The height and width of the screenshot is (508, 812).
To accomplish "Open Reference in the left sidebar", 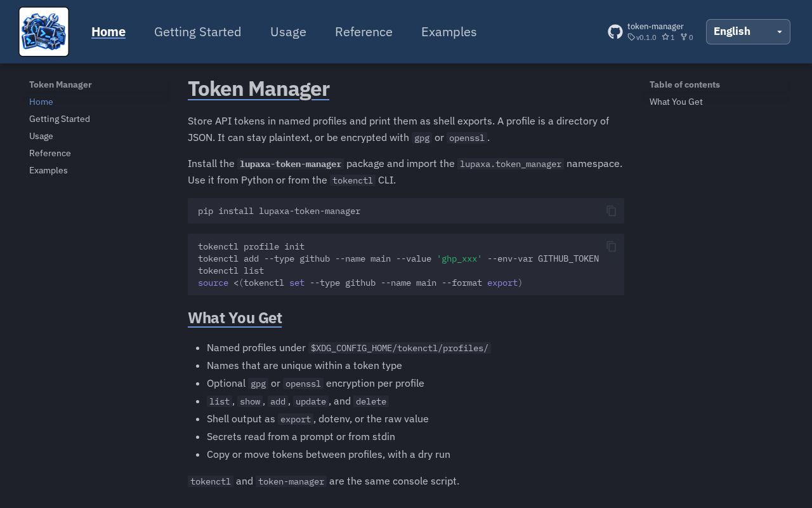I will point(50,153).
